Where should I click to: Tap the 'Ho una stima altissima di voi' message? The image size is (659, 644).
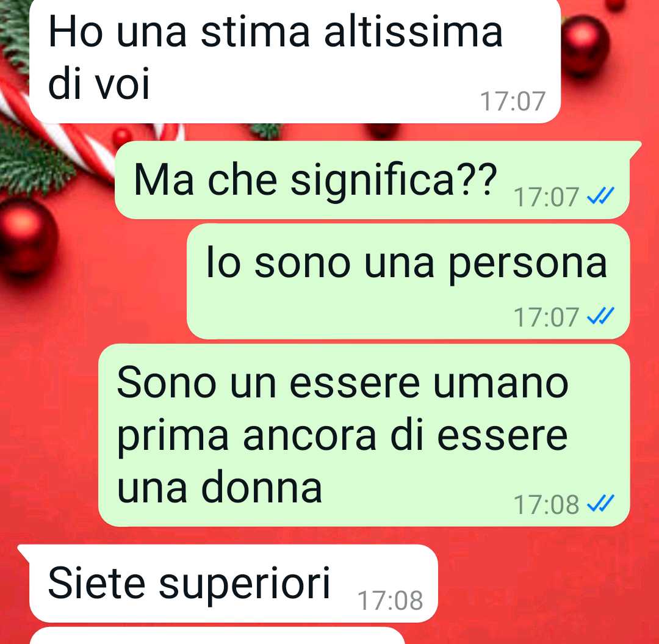295,61
